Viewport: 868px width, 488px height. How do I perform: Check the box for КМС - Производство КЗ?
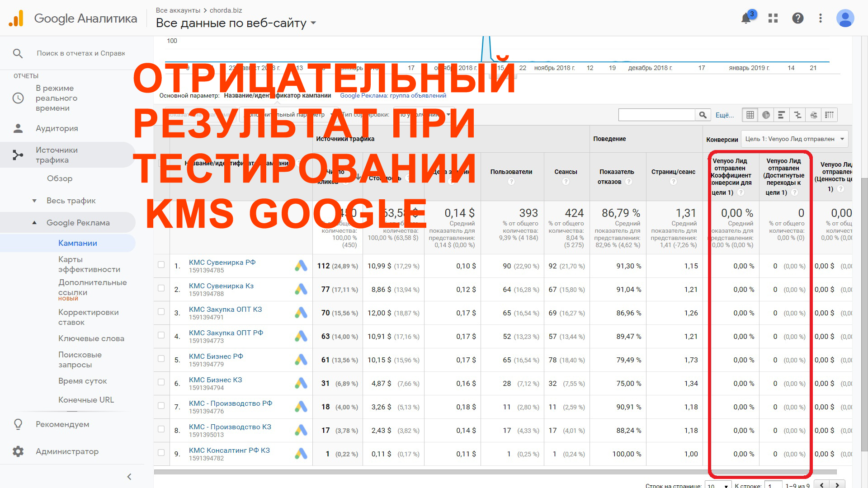[x=161, y=429]
